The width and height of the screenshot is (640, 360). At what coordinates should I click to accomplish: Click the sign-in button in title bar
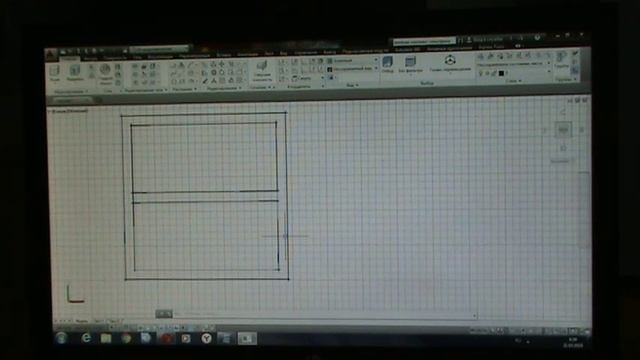coord(485,40)
